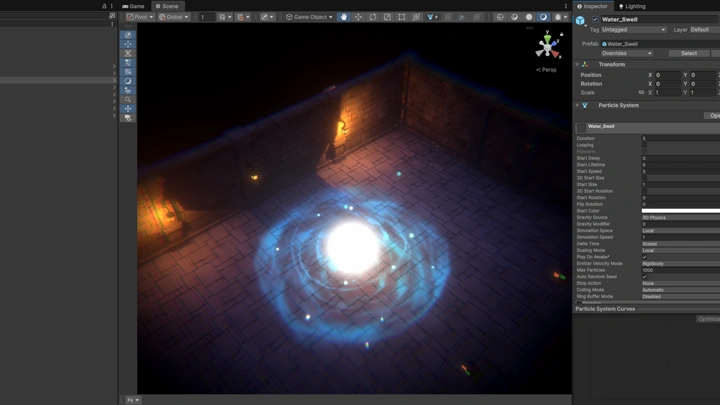This screenshot has height=405, width=720.
Task: Switch to the Game tab
Action: [x=134, y=6]
